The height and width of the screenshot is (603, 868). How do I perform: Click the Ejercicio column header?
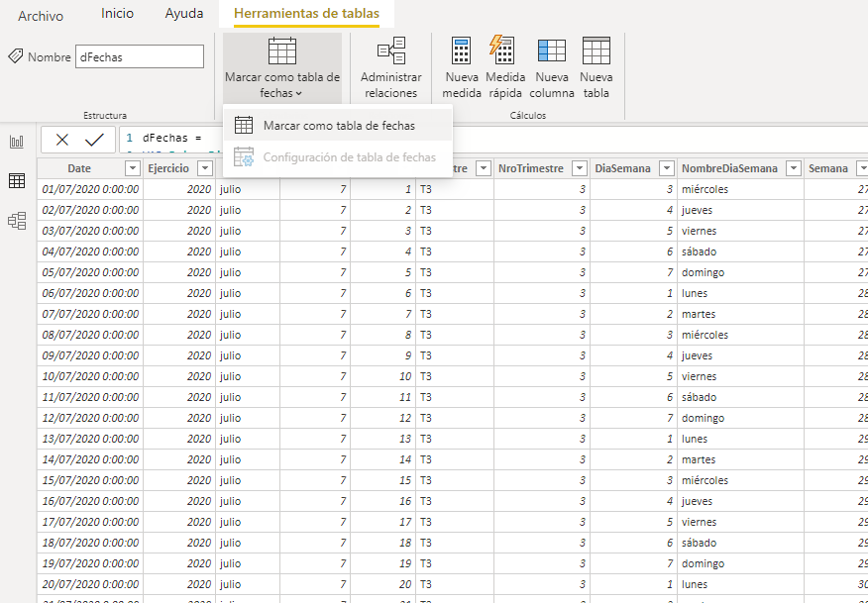pyautogui.click(x=168, y=168)
